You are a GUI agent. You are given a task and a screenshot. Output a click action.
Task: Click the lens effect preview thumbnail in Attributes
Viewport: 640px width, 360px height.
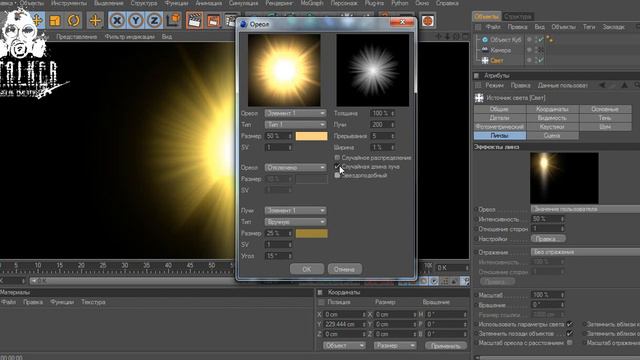pos(564,178)
